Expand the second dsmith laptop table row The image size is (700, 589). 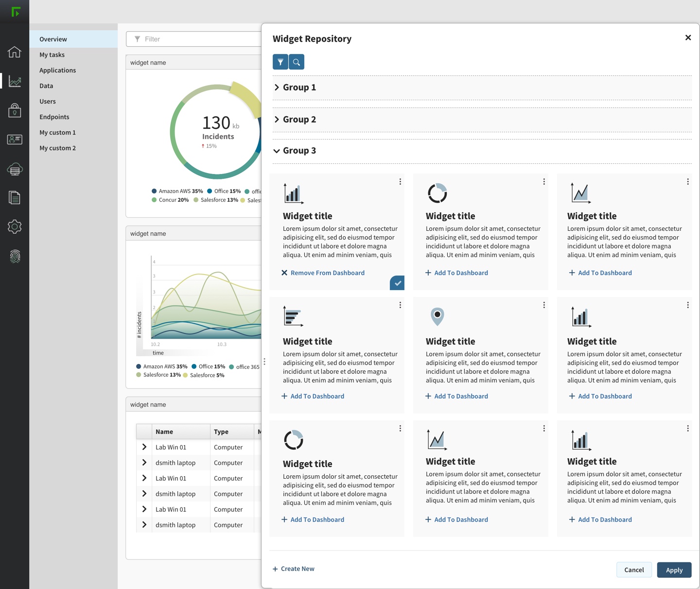click(x=144, y=494)
